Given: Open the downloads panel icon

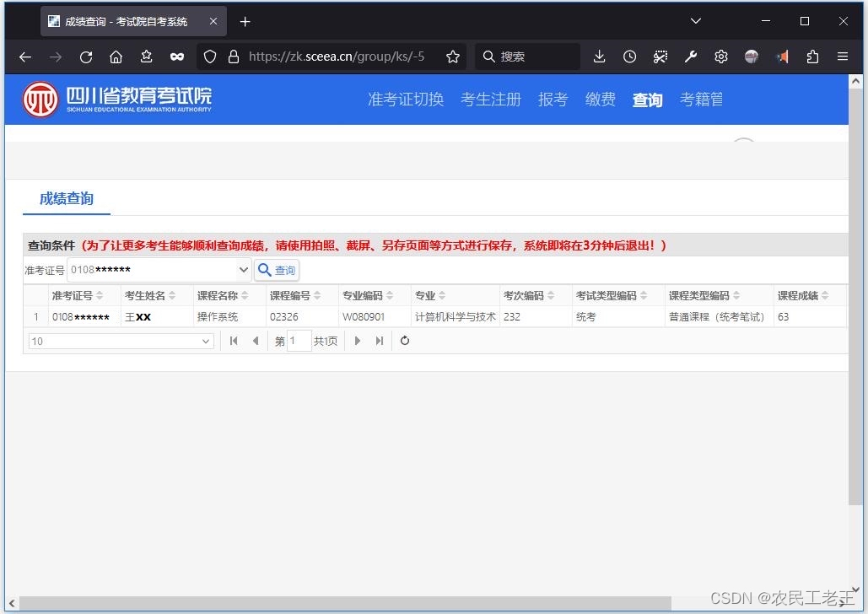Looking at the screenshot, I should [599, 57].
